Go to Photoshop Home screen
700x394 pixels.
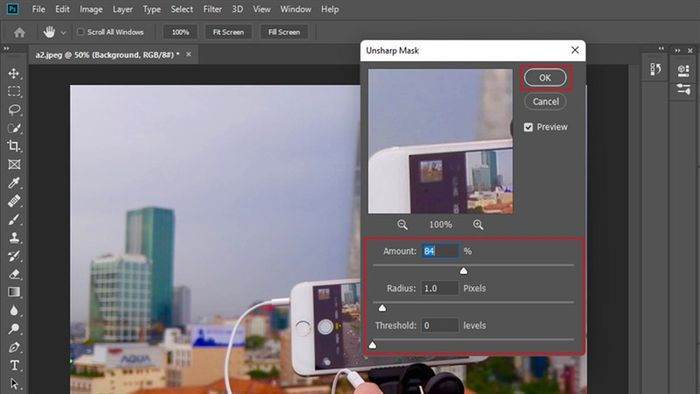pos(19,32)
